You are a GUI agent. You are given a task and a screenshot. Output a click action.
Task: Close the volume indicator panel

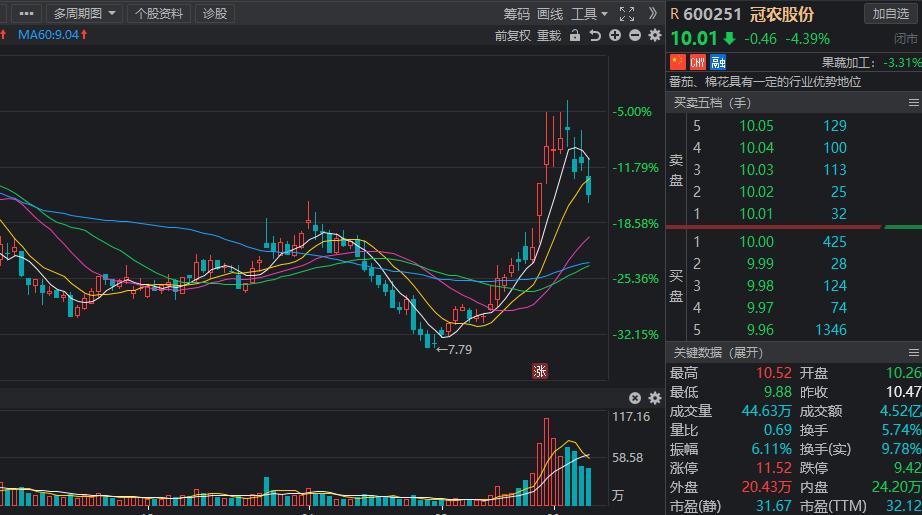635,398
